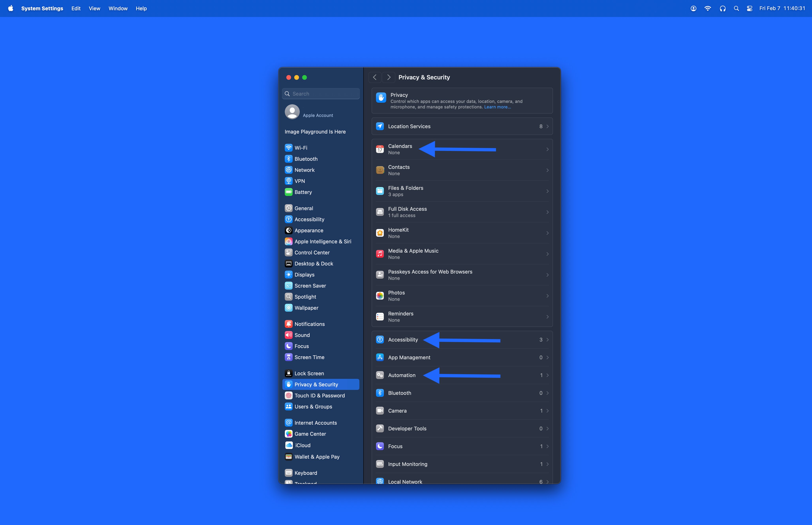Viewport: 812px width, 525px height.
Task: Open Accessibility row in Privacy list
Action: tap(462, 340)
